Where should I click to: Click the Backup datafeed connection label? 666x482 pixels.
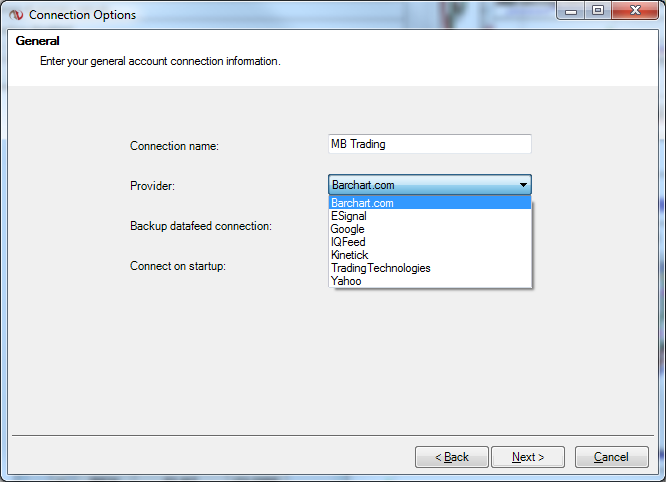200,226
